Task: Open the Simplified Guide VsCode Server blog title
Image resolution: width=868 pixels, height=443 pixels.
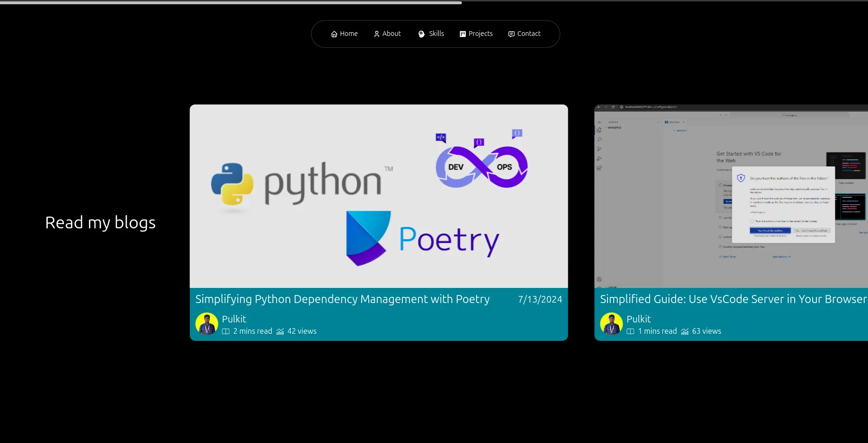Action: [733, 299]
